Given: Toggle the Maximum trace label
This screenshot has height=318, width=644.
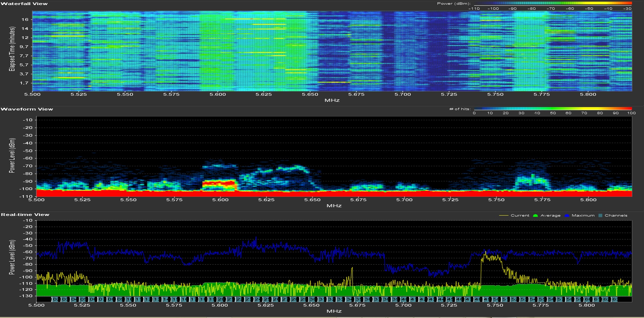Looking at the screenshot, I should (583, 216).
